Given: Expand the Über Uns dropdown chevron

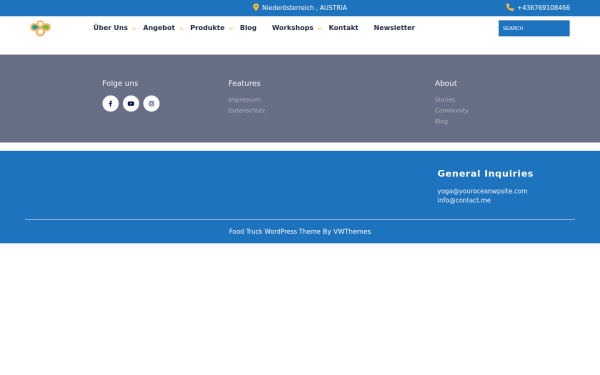Looking at the screenshot, I should click(x=134, y=28).
